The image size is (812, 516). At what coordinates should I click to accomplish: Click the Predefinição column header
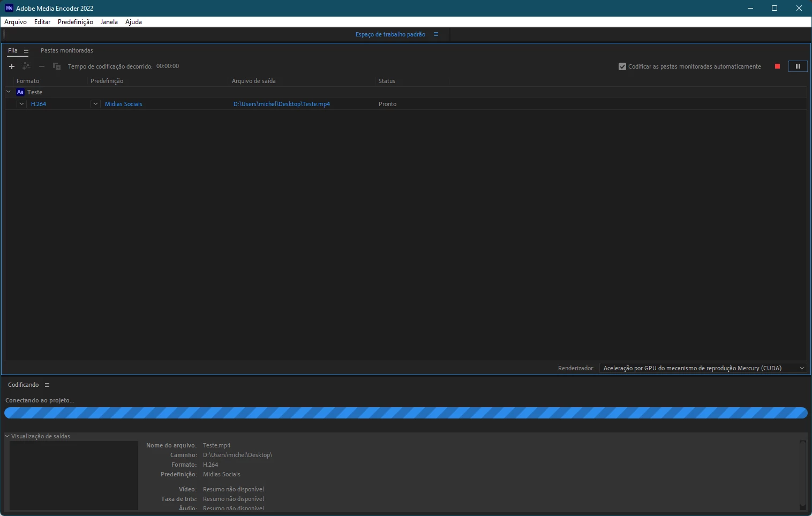point(107,81)
